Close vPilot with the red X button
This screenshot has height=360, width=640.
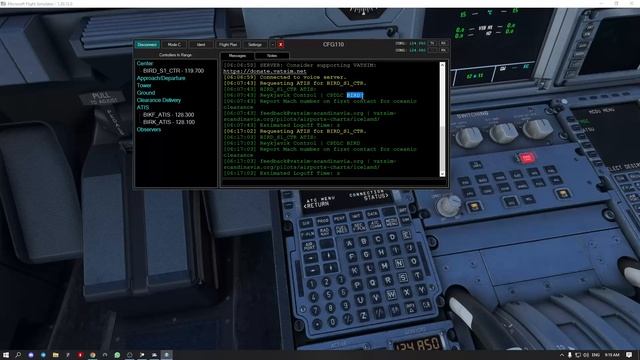pos(281,44)
